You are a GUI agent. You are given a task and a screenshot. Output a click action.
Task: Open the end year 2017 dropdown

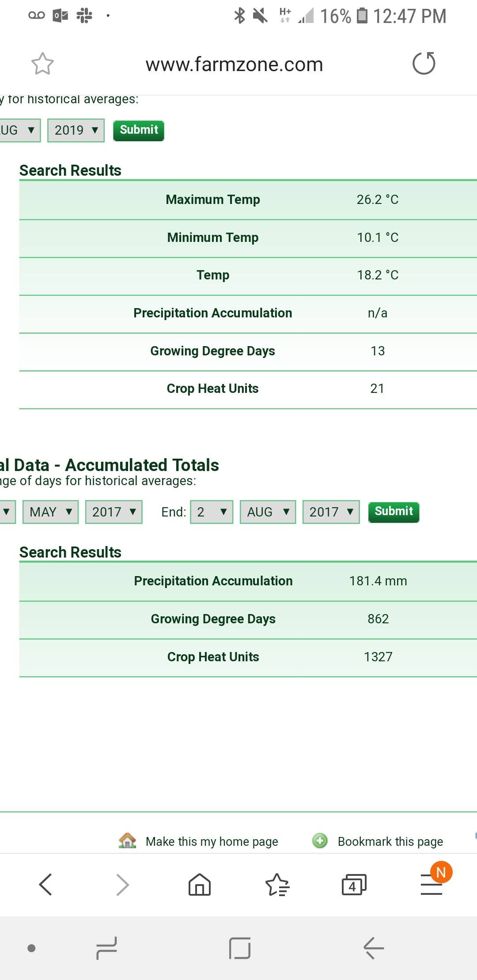click(331, 512)
